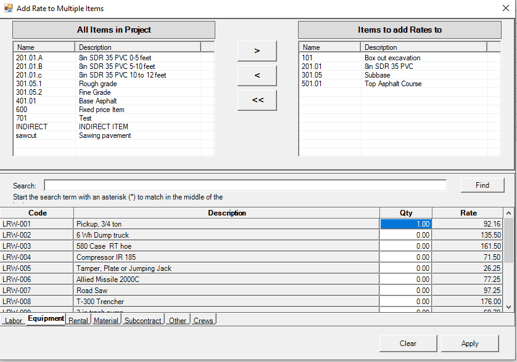Select the Equipment tab
The image size is (517, 362).
(46, 319)
